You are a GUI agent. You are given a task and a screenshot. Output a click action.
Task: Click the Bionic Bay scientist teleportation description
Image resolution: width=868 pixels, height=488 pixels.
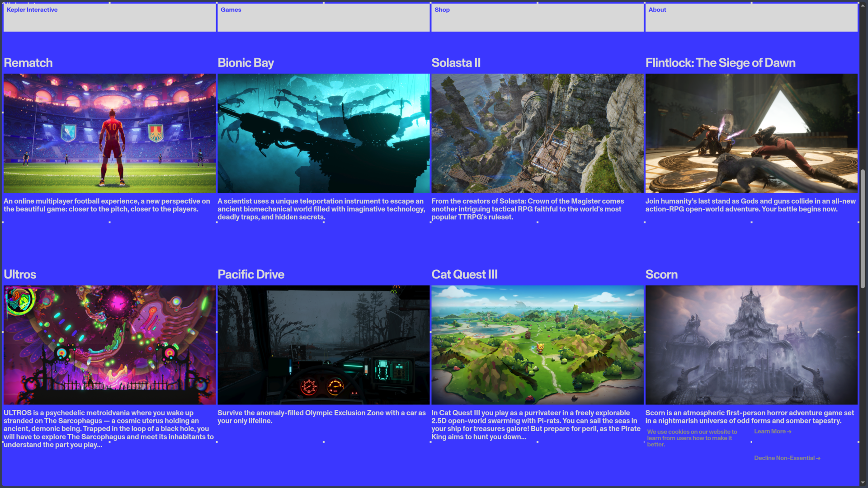pos(321,209)
